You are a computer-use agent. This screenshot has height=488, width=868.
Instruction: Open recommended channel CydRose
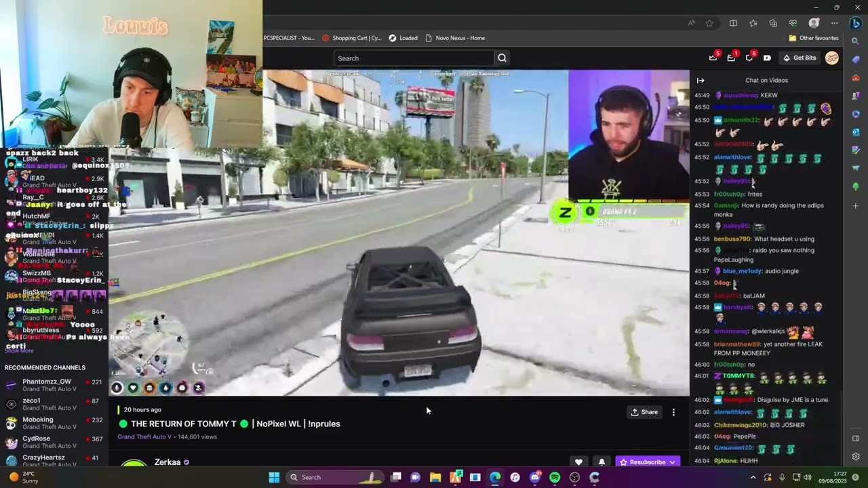pyautogui.click(x=53, y=443)
